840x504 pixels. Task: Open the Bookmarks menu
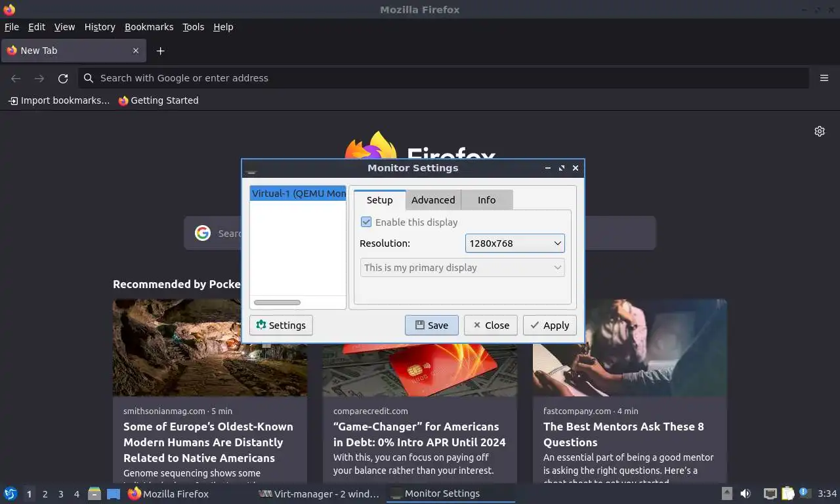(x=149, y=27)
